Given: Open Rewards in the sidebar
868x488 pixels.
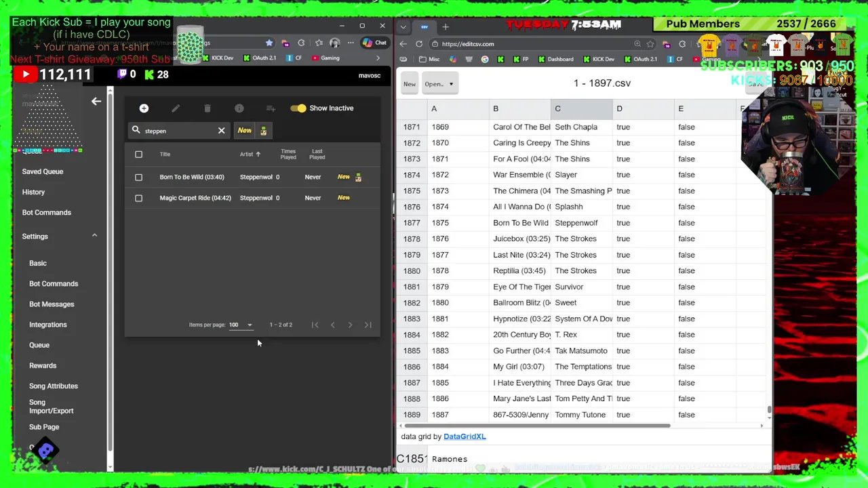Looking at the screenshot, I should 43,366.
